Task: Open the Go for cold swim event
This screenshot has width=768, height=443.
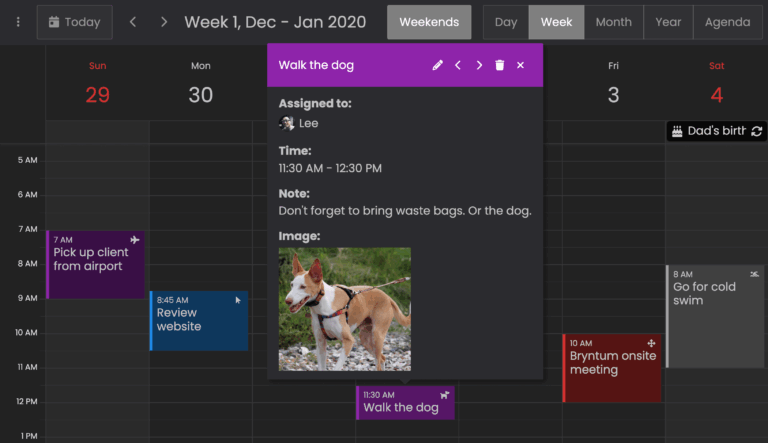Action: tap(715, 317)
